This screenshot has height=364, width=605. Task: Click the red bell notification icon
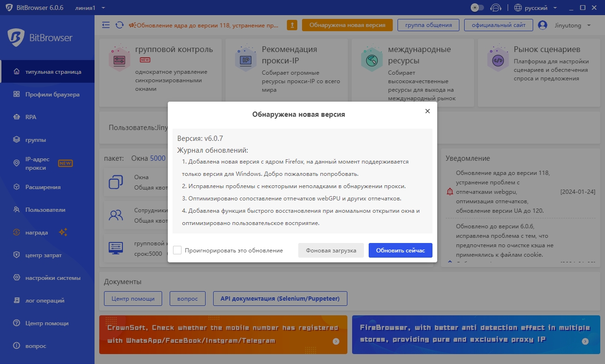point(450,192)
